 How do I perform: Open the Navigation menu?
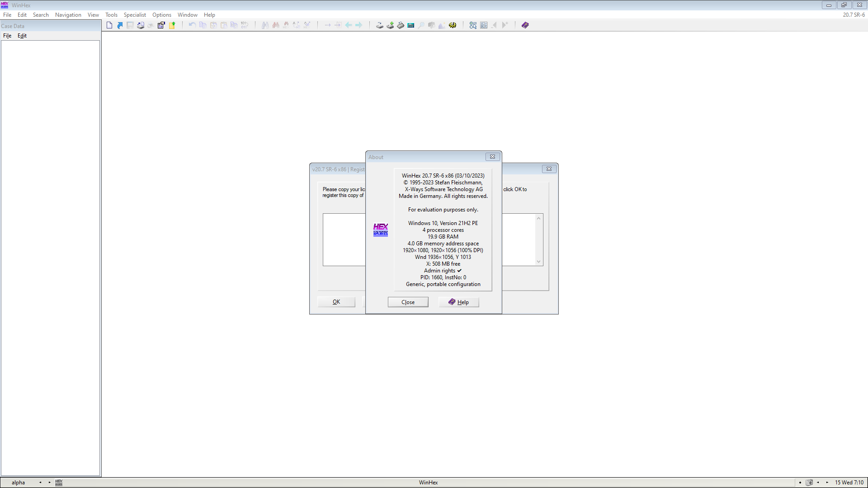point(68,15)
